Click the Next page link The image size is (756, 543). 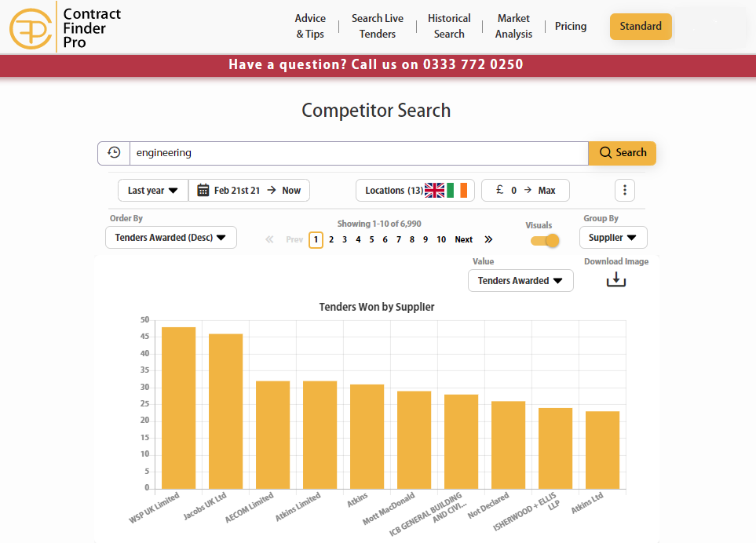[463, 239]
